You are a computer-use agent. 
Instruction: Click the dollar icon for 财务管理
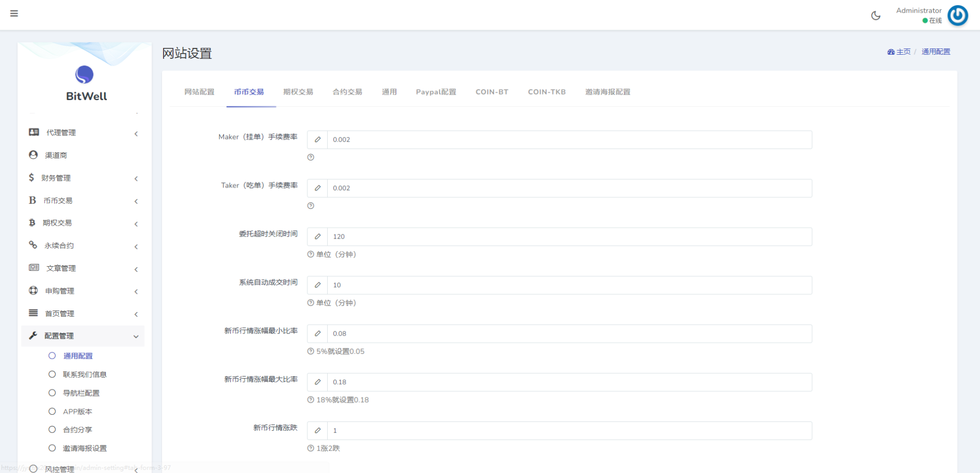(x=32, y=177)
